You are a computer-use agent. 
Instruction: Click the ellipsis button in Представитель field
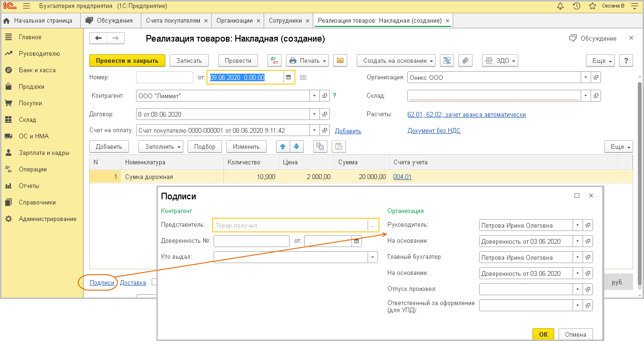point(373,225)
